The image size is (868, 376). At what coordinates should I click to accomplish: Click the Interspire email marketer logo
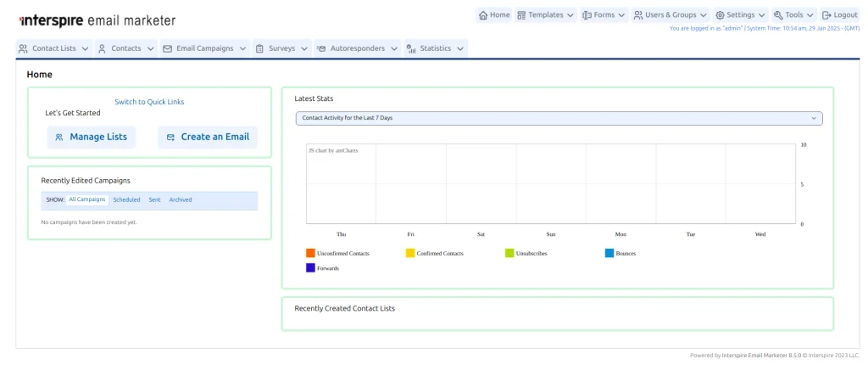coord(97,21)
